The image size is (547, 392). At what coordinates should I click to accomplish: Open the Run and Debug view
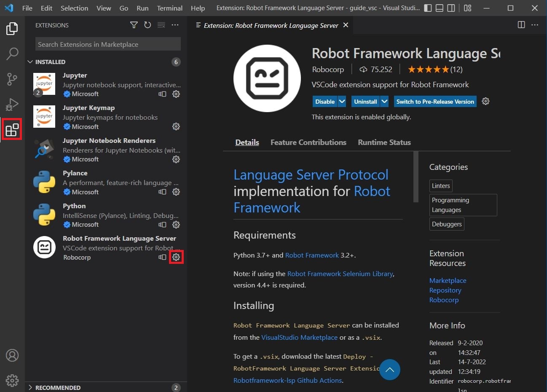point(12,104)
